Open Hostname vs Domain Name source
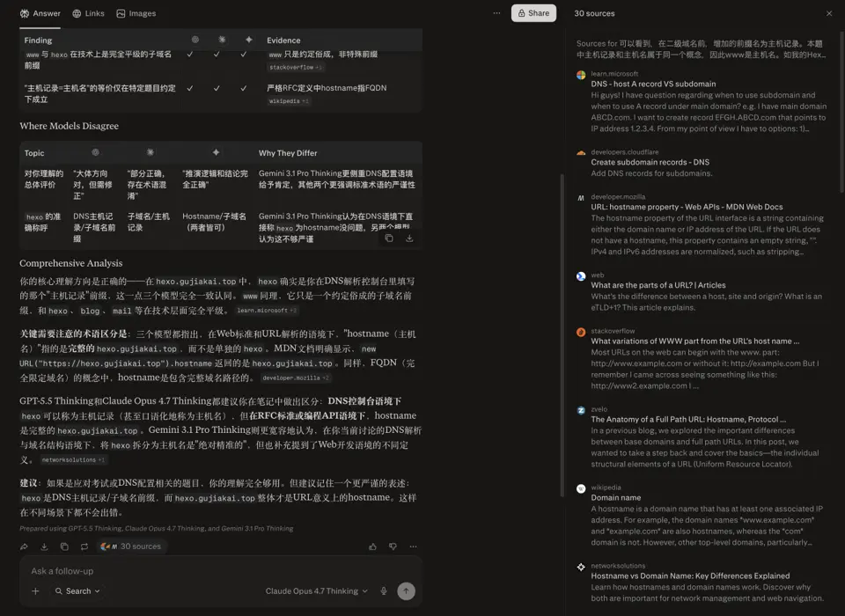Image resolution: width=845 pixels, height=616 pixels. pos(690,576)
